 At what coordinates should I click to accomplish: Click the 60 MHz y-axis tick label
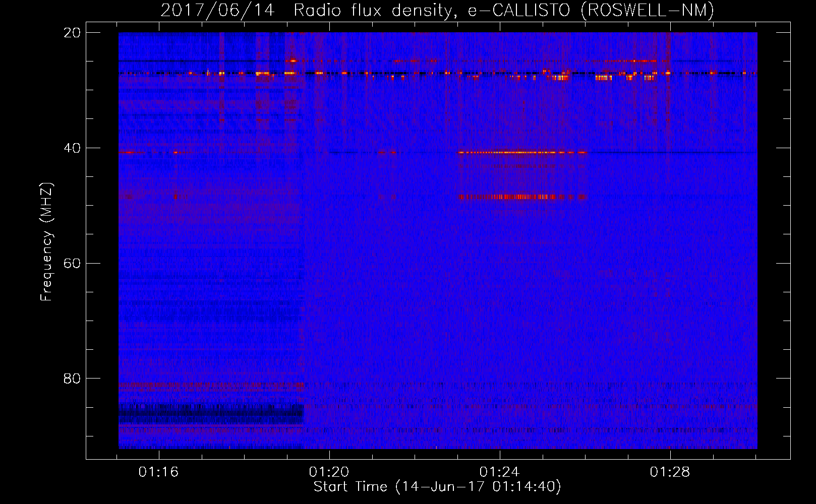click(72, 264)
